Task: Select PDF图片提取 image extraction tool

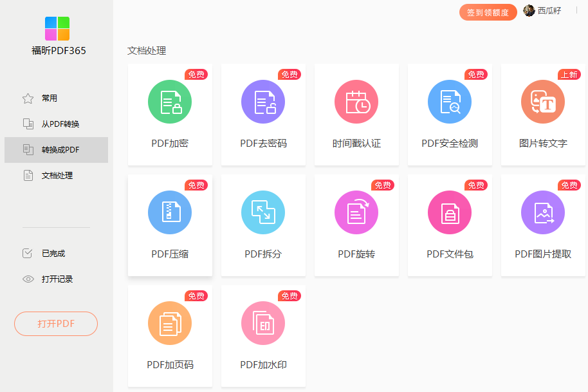Action: 543,225
